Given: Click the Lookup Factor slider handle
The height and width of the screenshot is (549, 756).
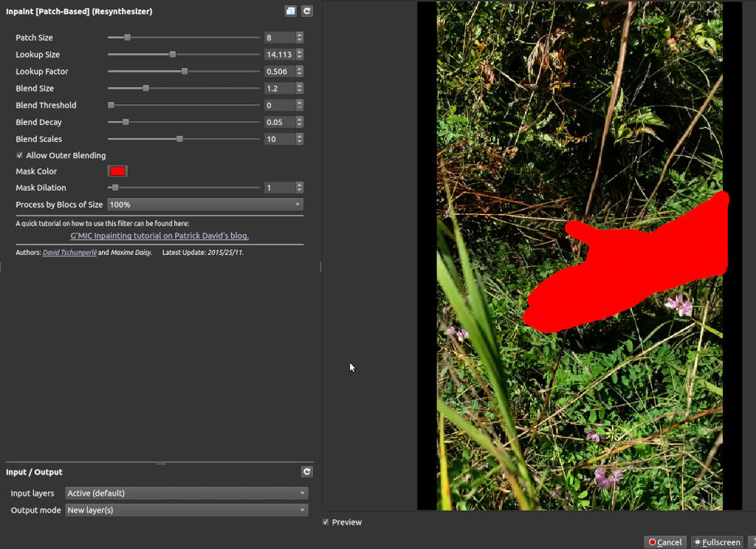Looking at the screenshot, I should click(x=184, y=71).
